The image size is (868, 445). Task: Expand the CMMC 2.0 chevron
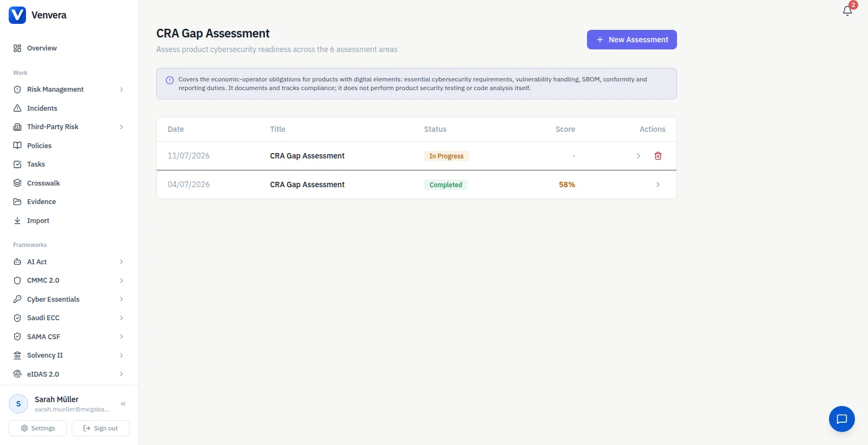(122, 281)
